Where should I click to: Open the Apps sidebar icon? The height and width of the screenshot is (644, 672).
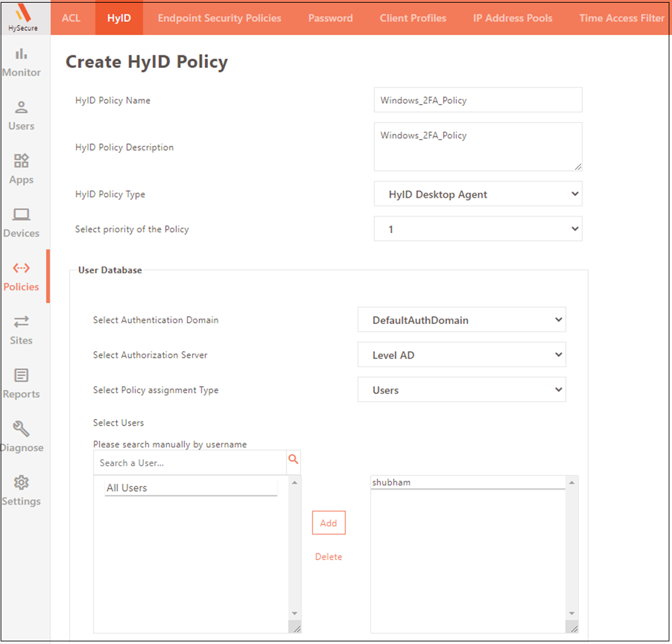[x=21, y=161]
